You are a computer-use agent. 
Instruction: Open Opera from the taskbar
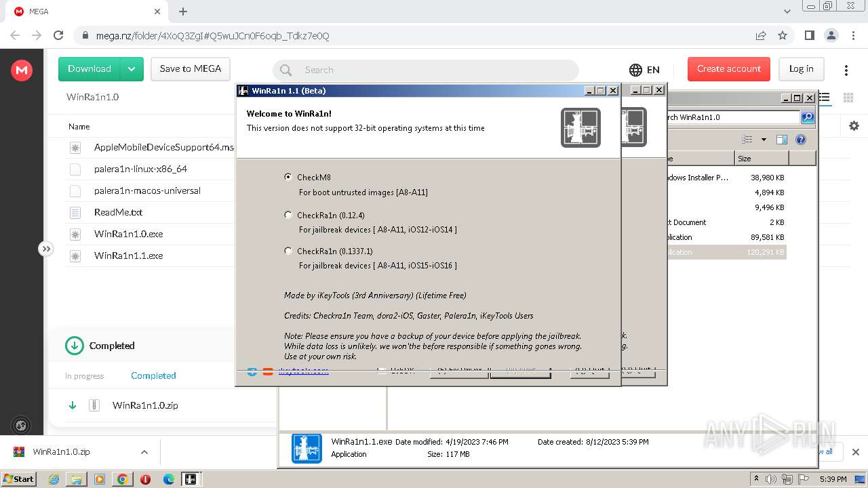click(x=145, y=479)
